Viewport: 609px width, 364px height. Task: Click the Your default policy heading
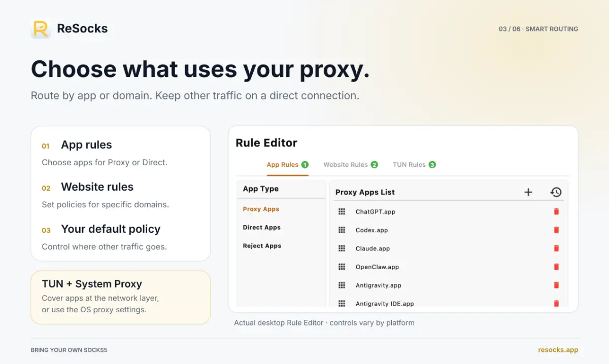(x=111, y=229)
